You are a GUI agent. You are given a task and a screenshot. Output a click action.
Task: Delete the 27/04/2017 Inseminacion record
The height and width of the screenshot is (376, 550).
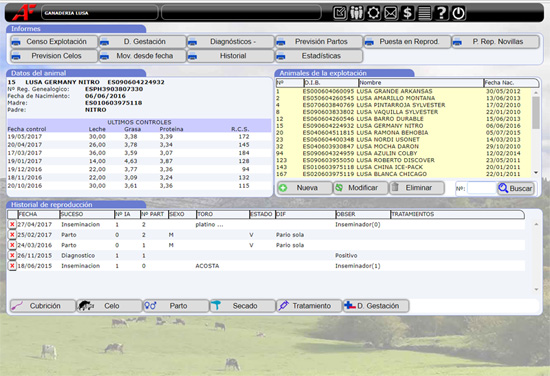click(x=12, y=224)
